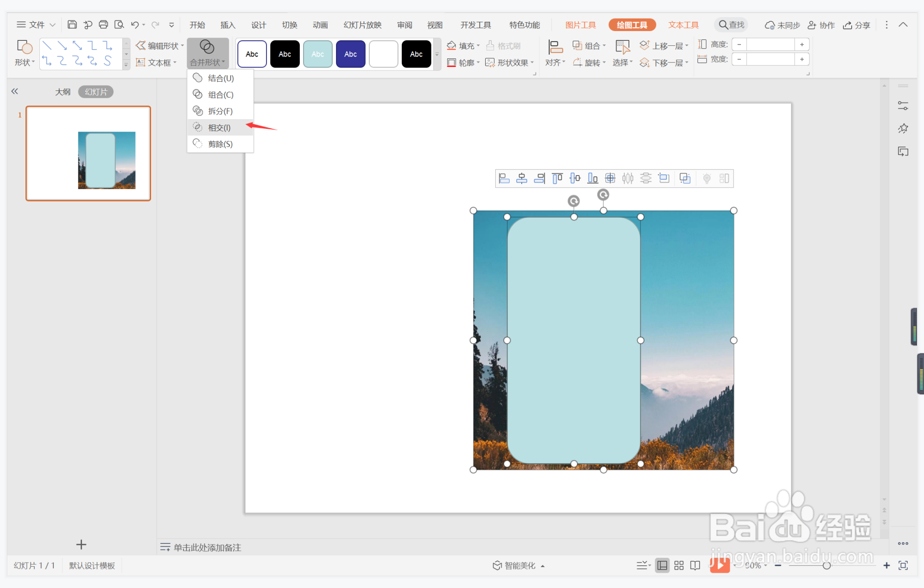Select slide 1 thumbnail
Viewport: 924px width, 588px height.
(88, 153)
